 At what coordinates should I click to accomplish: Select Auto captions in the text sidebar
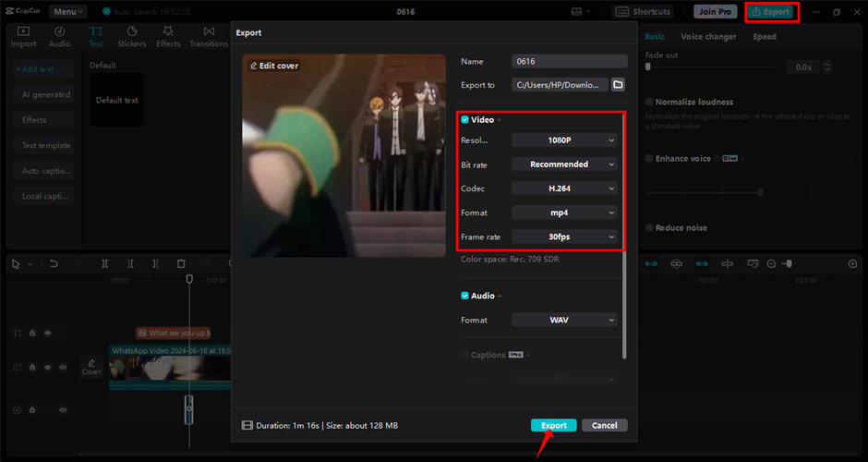pyautogui.click(x=44, y=171)
